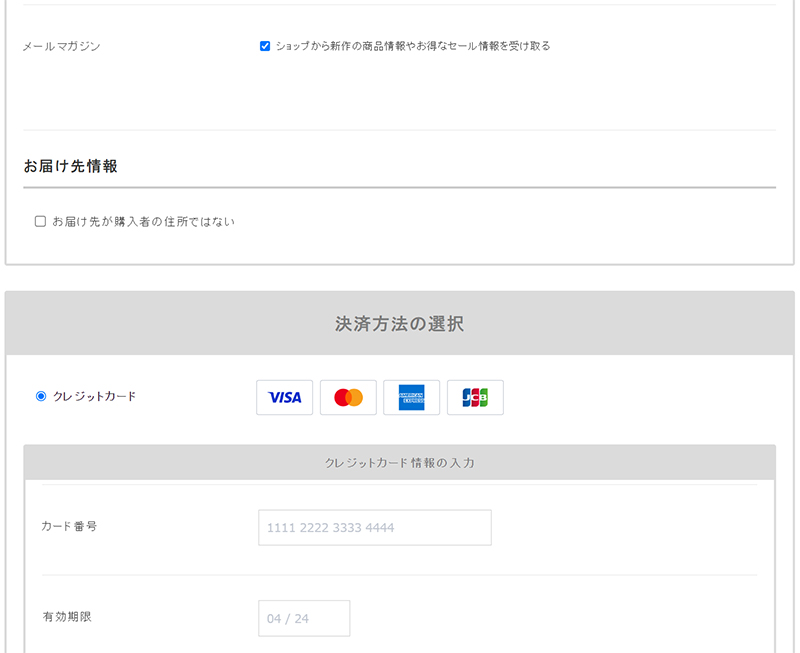The height and width of the screenshot is (653, 800).
Task: Click the お届け先情報 heading
Action: click(70, 166)
